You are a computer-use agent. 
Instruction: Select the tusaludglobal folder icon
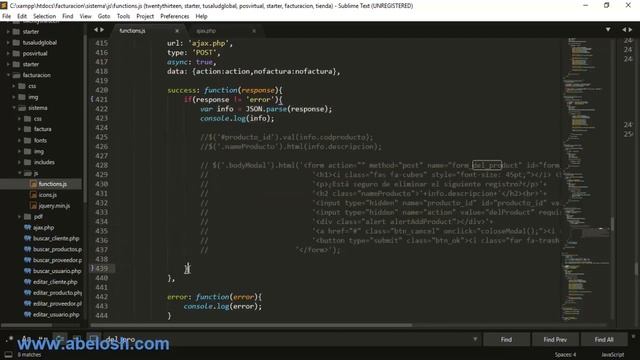click(16, 42)
